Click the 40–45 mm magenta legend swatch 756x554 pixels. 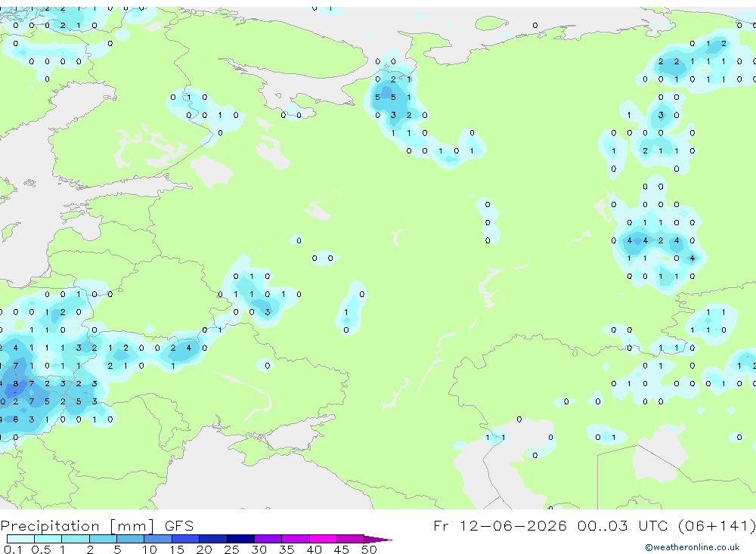pos(323,539)
